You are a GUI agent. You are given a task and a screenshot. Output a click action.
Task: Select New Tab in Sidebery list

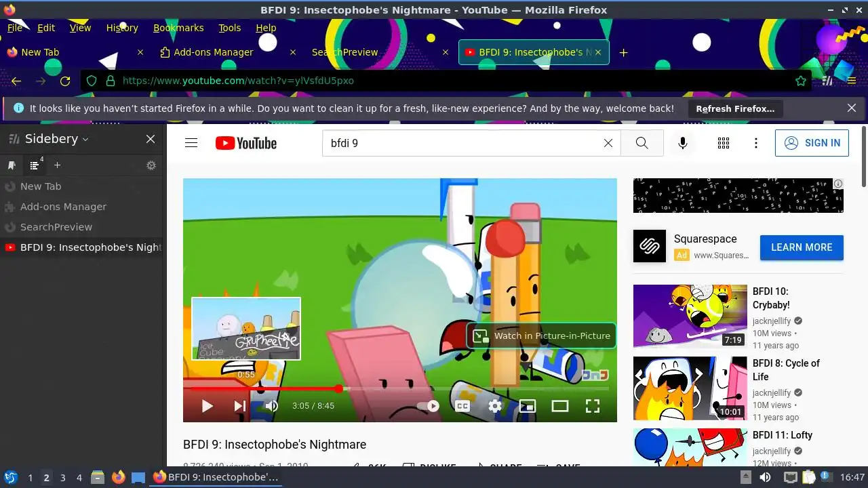click(82, 186)
